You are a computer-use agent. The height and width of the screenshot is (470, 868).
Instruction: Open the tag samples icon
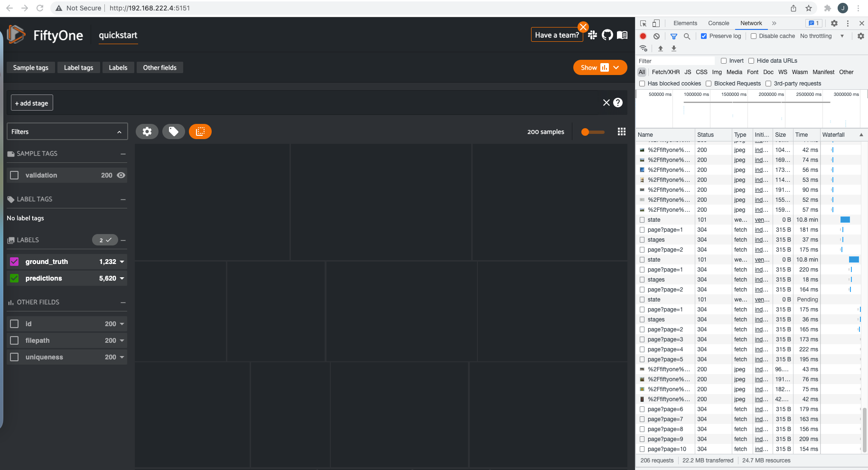coord(174,132)
